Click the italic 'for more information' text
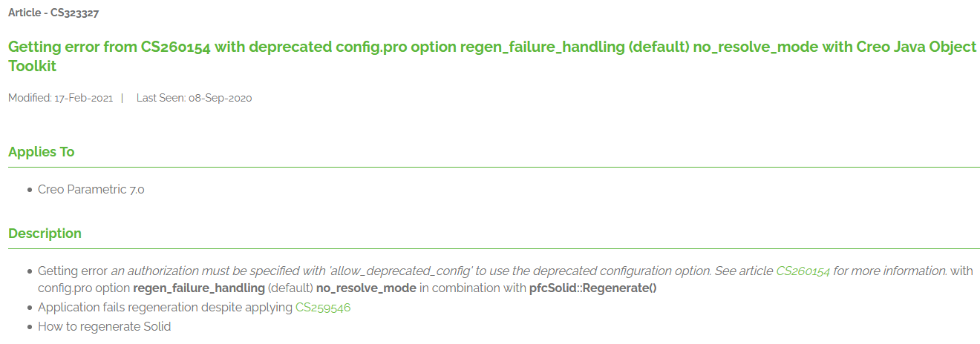 pyautogui.click(x=889, y=271)
